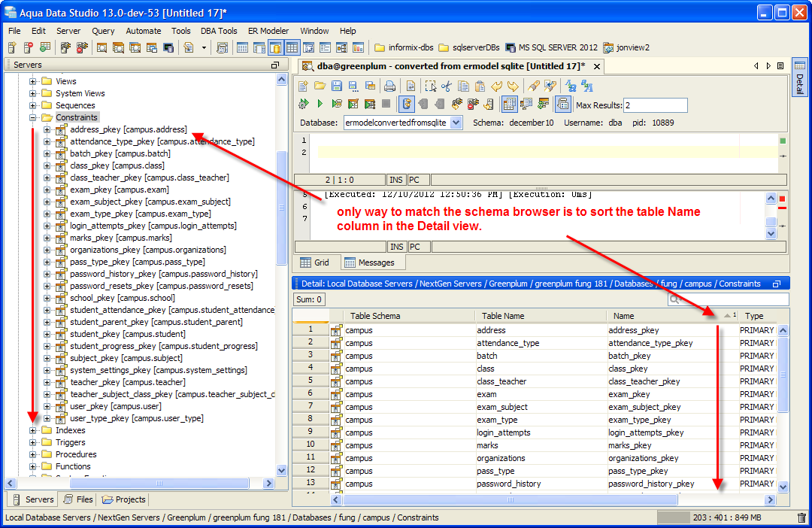Open the MS SQL SERVER 2012 shortcut
Viewport: 812px width, 528px height.
pyautogui.click(x=552, y=47)
